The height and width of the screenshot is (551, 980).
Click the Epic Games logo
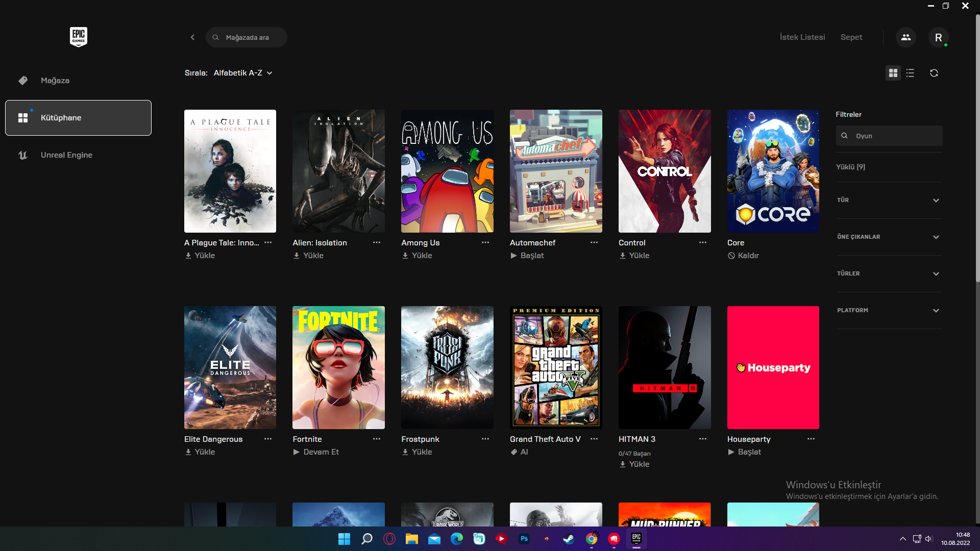(79, 37)
